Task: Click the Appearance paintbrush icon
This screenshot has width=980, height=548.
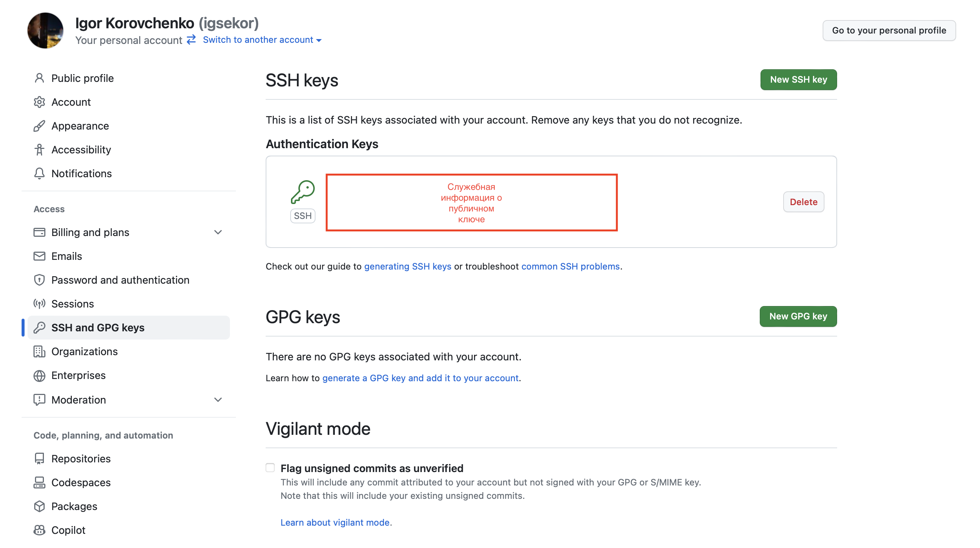Action: (39, 126)
